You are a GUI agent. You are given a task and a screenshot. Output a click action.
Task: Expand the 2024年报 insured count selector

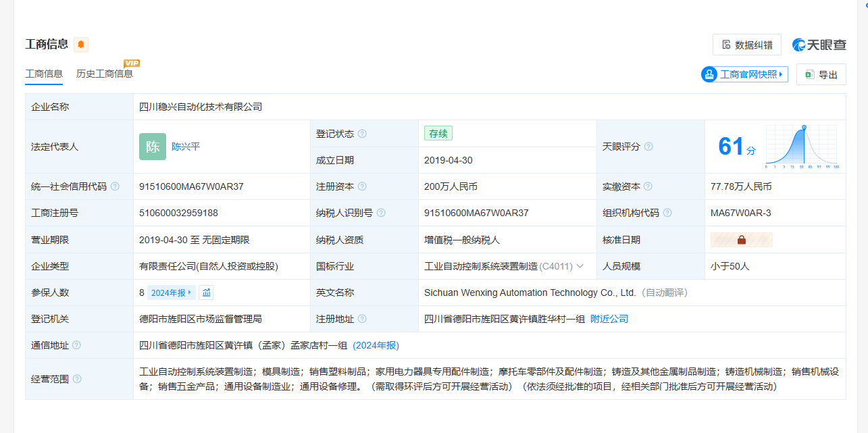[172, 292]
